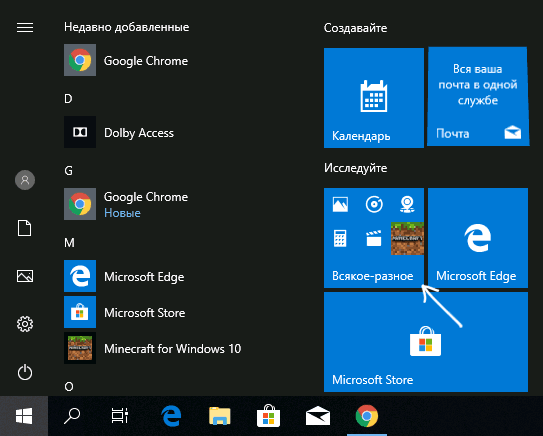Open Task View on the taskbar

[120, 416]
